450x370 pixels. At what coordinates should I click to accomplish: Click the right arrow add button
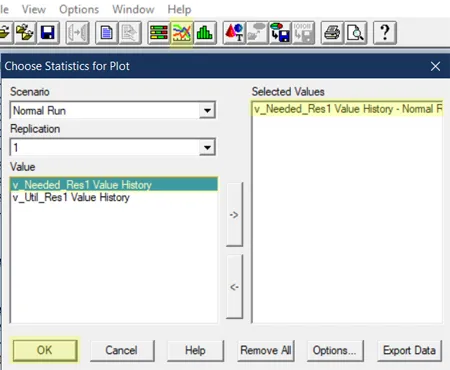[x=234, y=214]
